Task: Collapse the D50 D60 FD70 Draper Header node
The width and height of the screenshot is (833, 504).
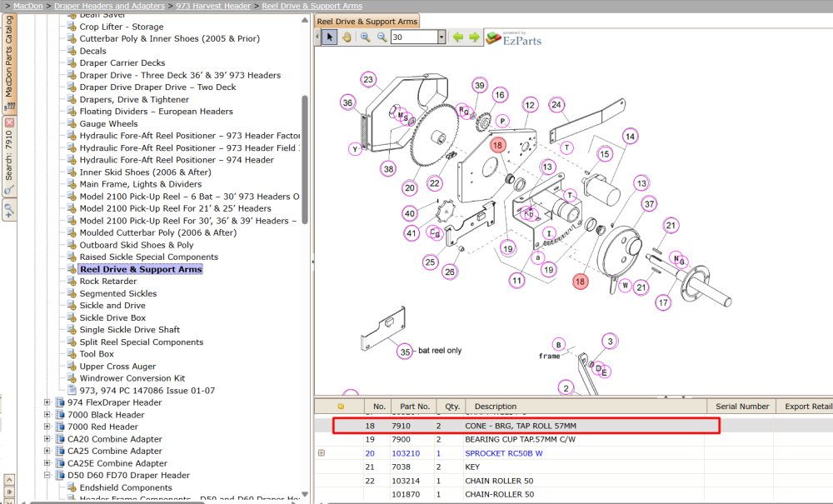Action: coord(47,476)
